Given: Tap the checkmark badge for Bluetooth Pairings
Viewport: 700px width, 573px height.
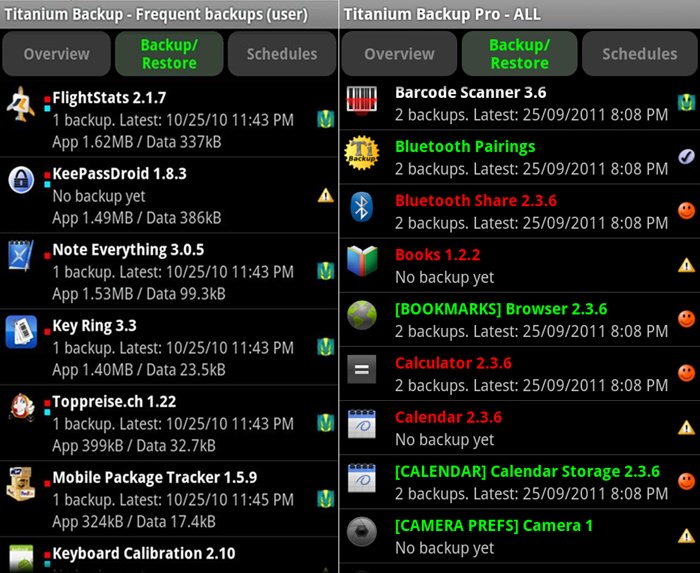Looking at the screenshot, I should (687, 157).
